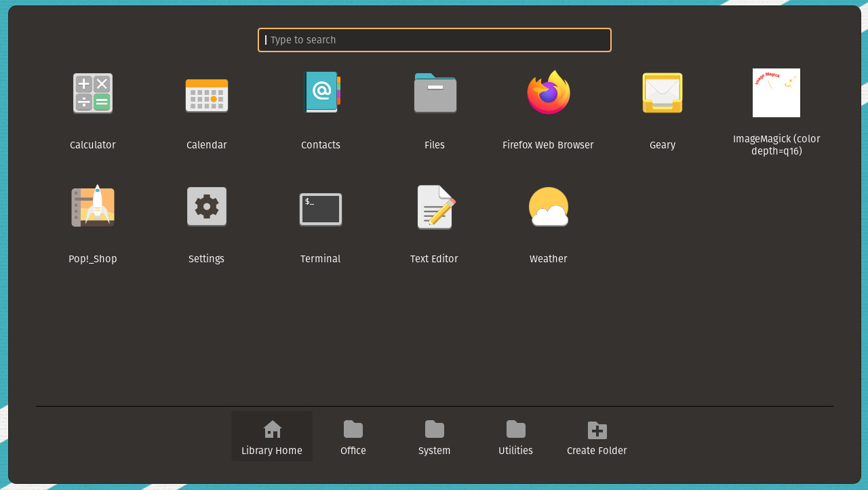This screenshot has height=490, width=868.
Task: Launch the Files manager icon
Action: [435, 93]
